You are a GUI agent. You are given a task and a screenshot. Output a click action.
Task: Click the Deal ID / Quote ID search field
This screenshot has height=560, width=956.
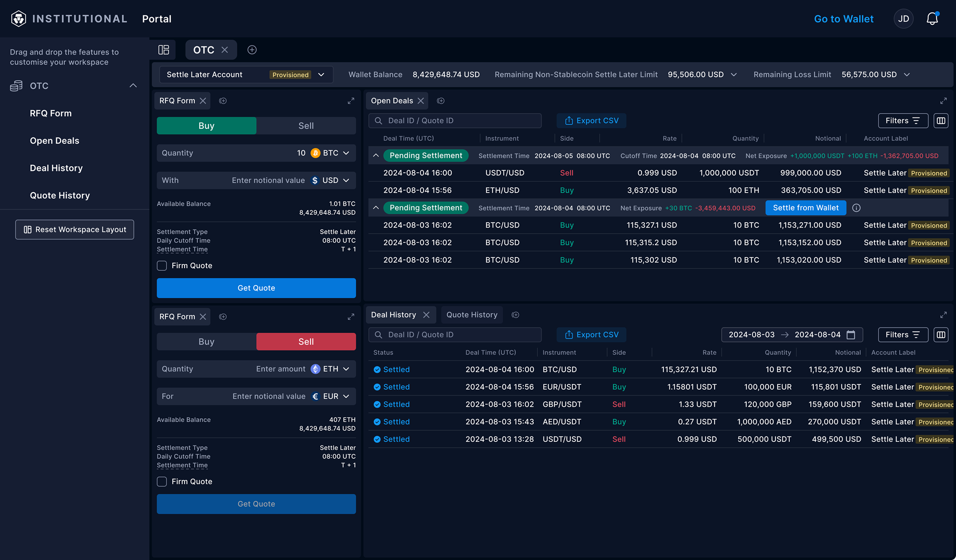click(x=455, y=120)
